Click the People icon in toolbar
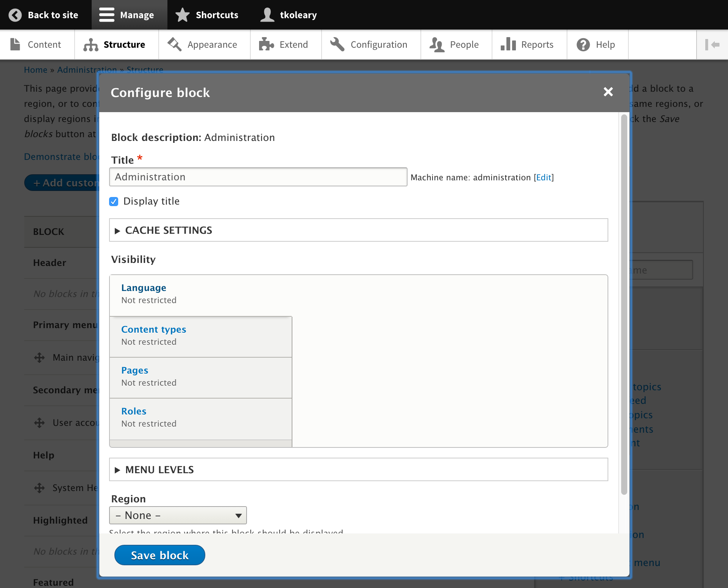This screenshot has height=588, width=728. [437, 44]
